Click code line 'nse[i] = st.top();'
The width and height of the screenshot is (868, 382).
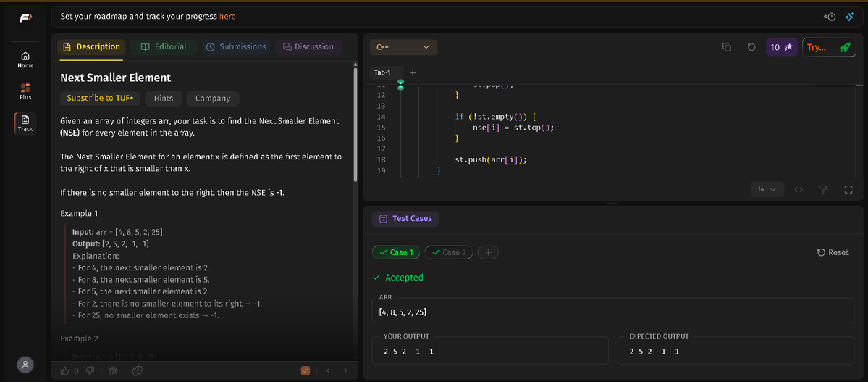513,128
